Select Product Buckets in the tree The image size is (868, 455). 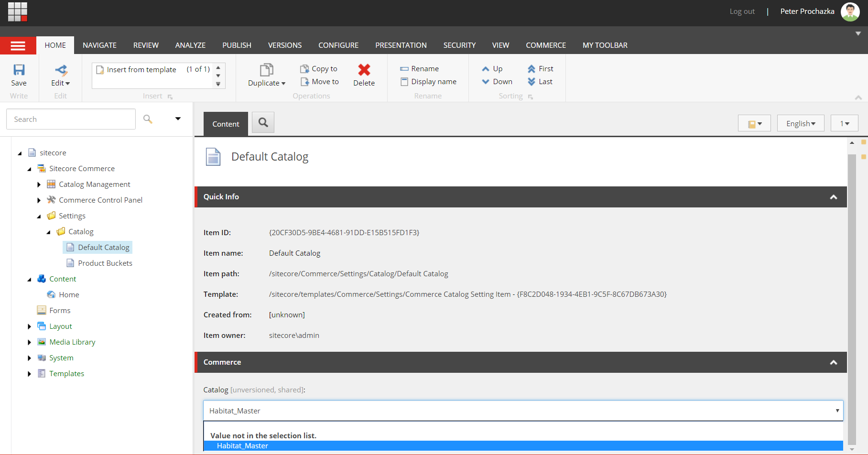coord(105,263)
